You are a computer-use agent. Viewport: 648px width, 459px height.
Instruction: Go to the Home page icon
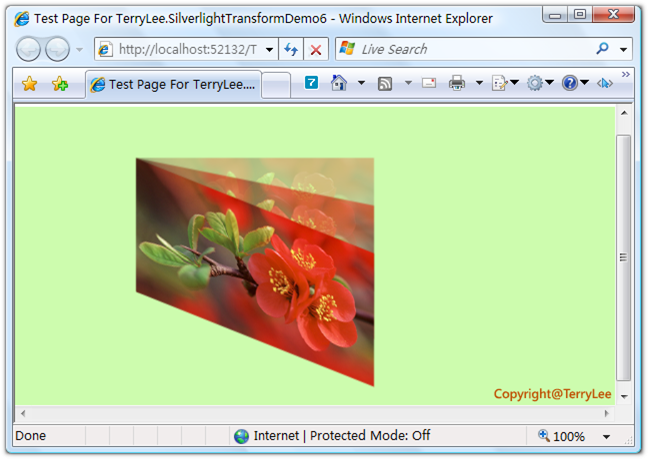pos(339,83)
